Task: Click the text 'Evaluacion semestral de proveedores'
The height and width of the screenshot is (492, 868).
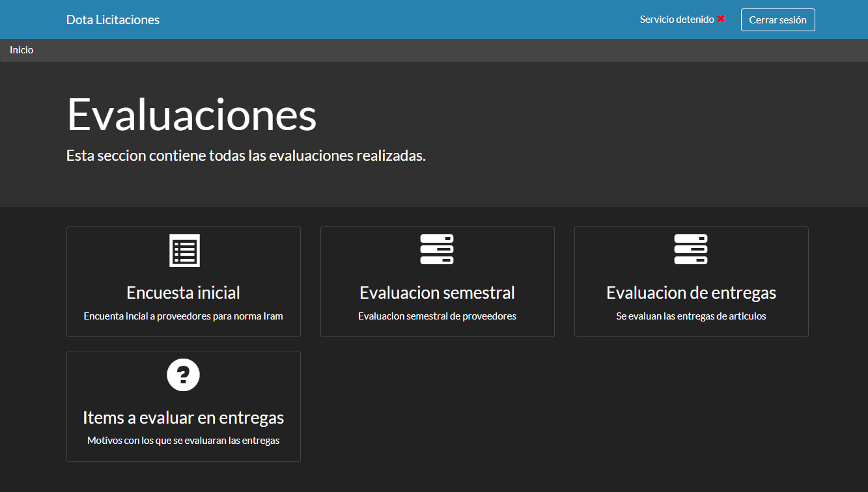Action: point(437,316)
